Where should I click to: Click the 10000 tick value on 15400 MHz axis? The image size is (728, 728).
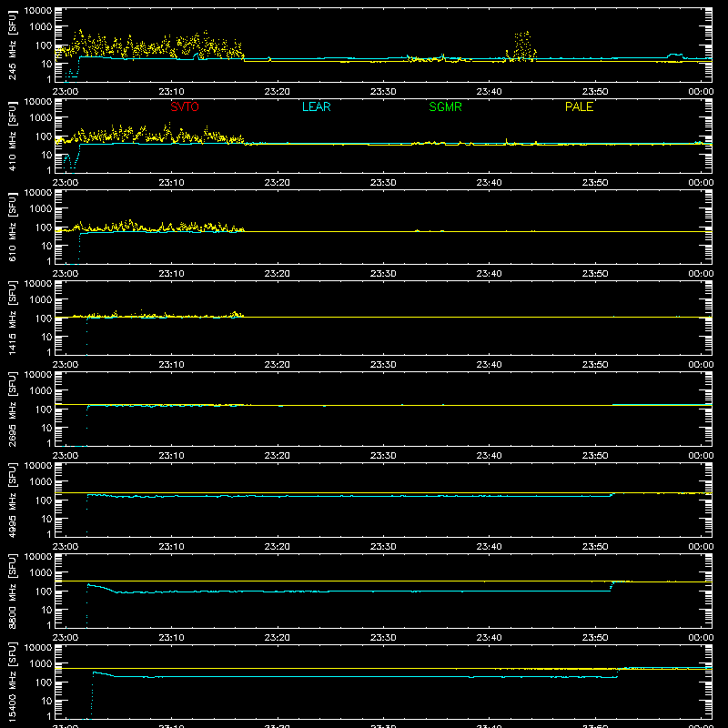coord(38,648)
